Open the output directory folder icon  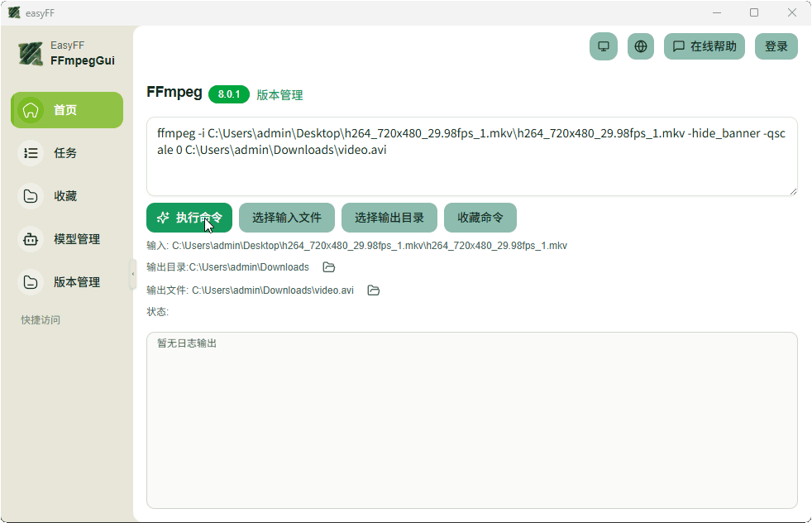(329, 267)
